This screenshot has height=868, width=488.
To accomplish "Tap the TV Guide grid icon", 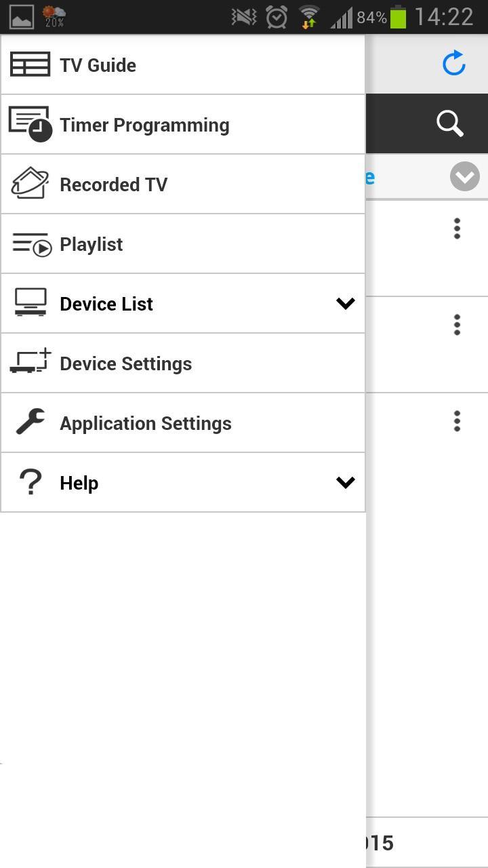I will (x=30, y=64).
